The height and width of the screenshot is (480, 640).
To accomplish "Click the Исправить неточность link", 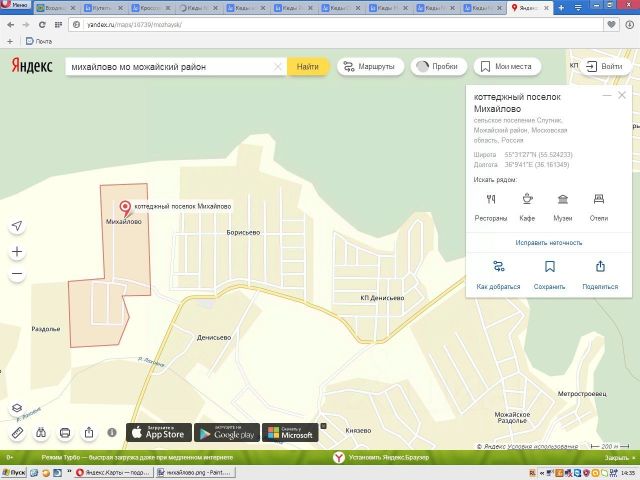I will (549, 243).
